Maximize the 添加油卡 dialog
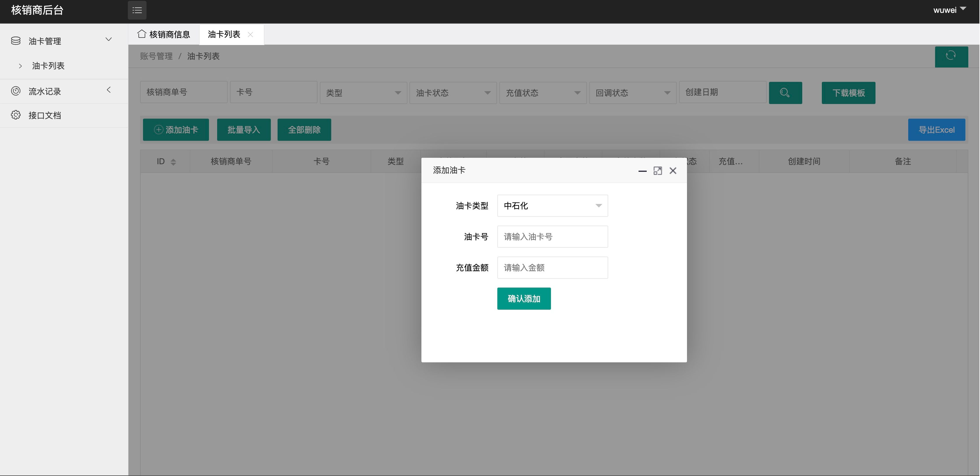The height and width of the screenshot is (476, 980). pyautogui.click(x=658, y=171)
